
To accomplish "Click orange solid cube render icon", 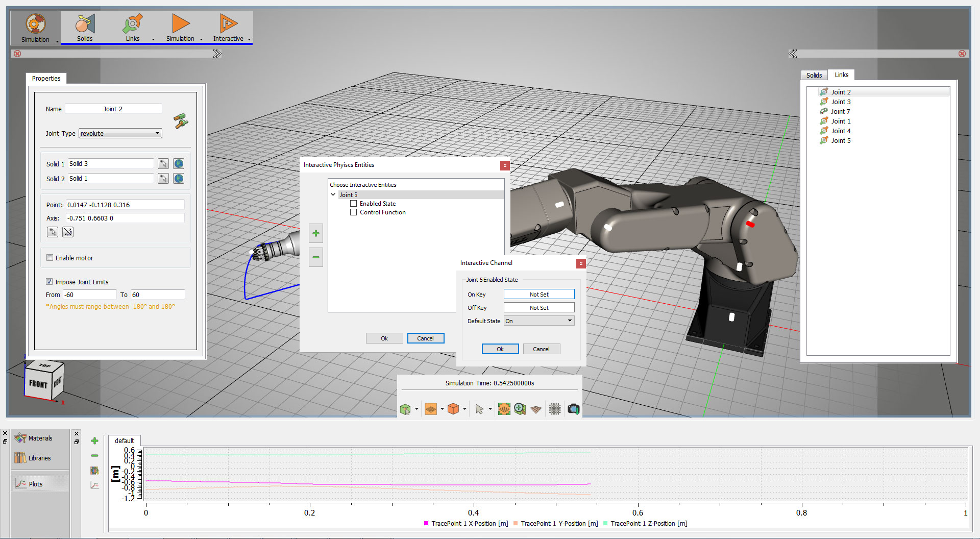I will (453, 409).
